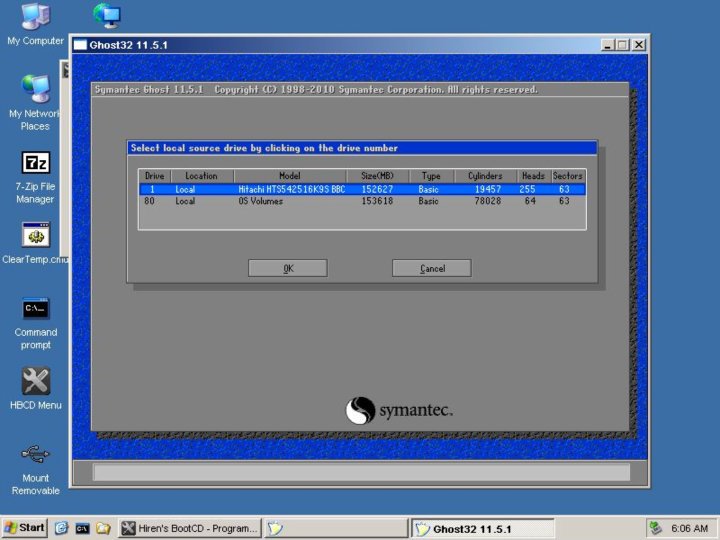Click Ghost32 window title bar icon
The image size is (720, 540).
[80, 45]
